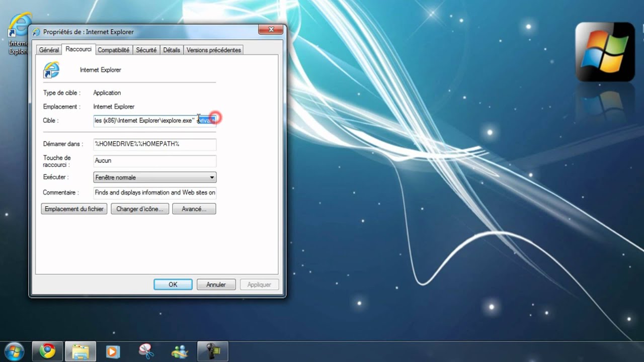The image size is (644, 362).
Task: Click the Windows logo tile on desktop
Action: click(605, 52)
